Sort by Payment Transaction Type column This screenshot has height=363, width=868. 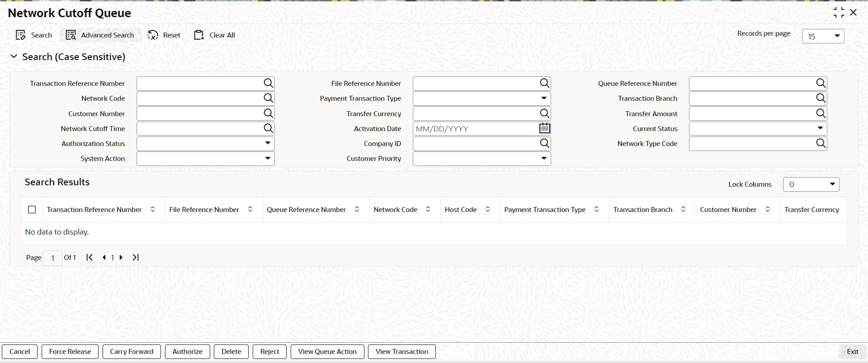point(596,209)
